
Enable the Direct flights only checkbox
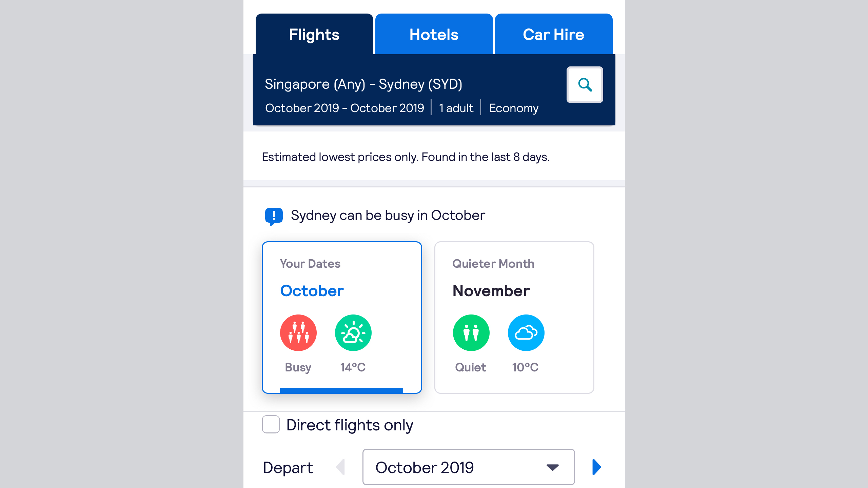coord(271,425)
